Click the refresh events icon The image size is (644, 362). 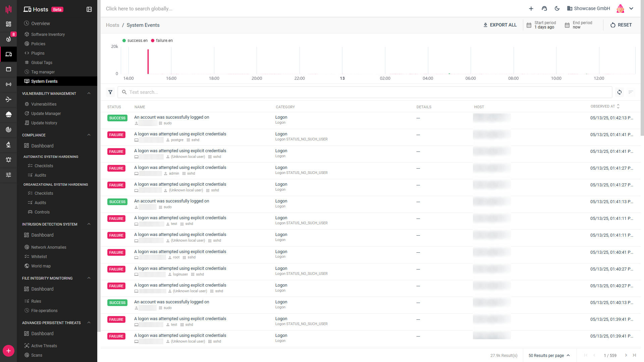(620, 92)
